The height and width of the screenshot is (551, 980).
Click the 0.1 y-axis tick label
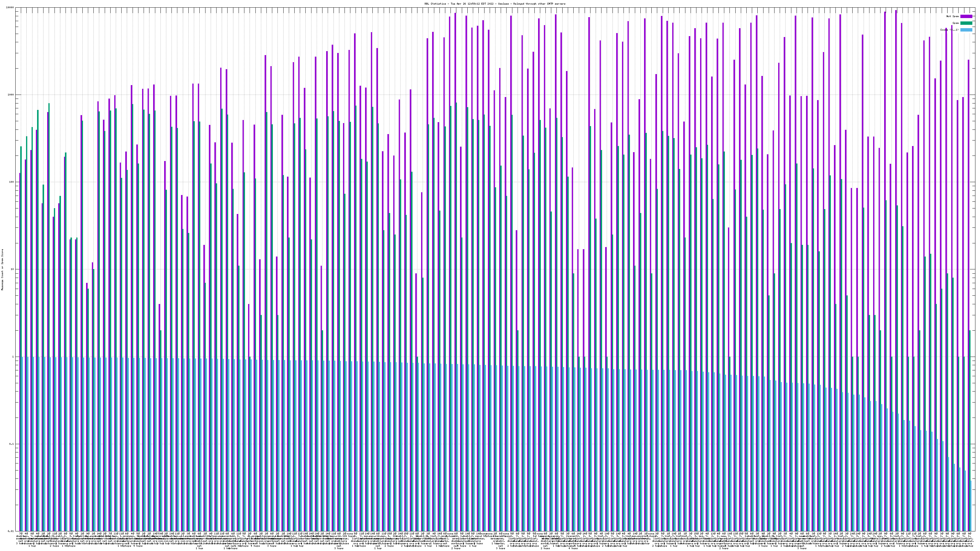point(12,444)
